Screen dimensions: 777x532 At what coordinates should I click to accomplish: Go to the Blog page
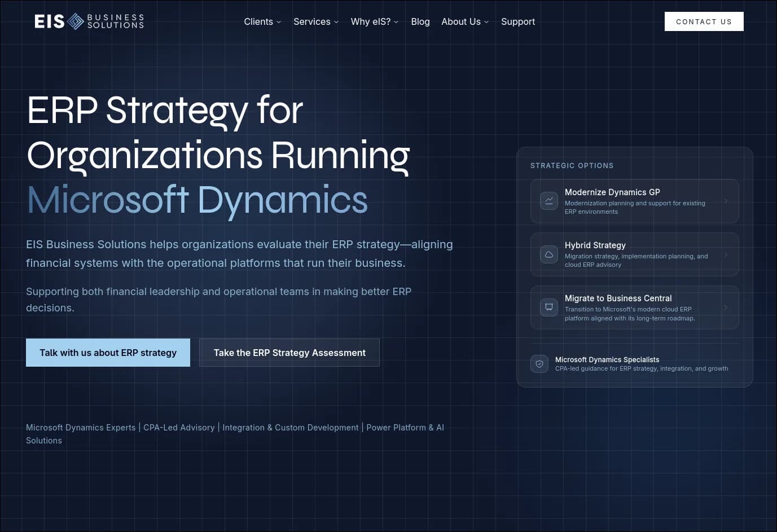(x=420, y=21)
